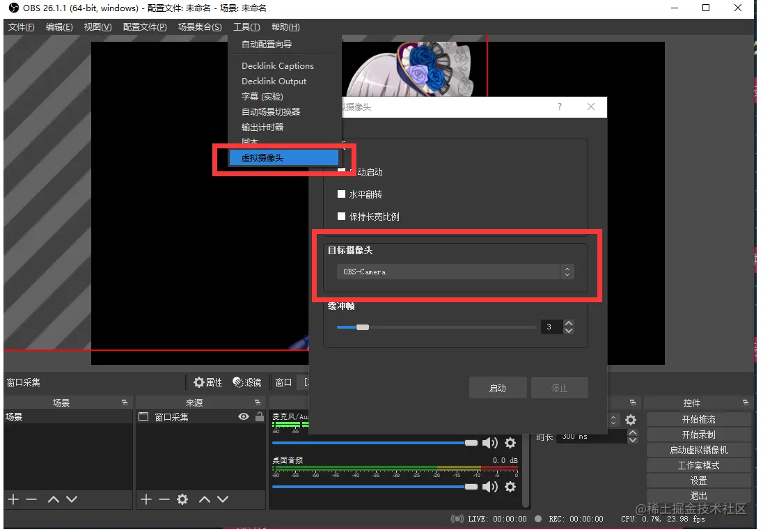Click the 开始推流 button

(698, 420)
